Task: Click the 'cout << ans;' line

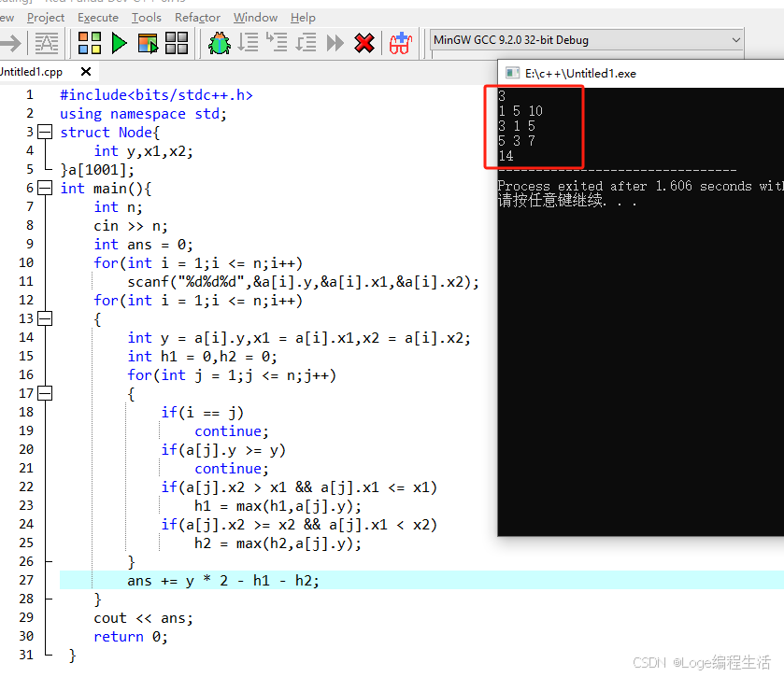Action: [x=143, y=618]
